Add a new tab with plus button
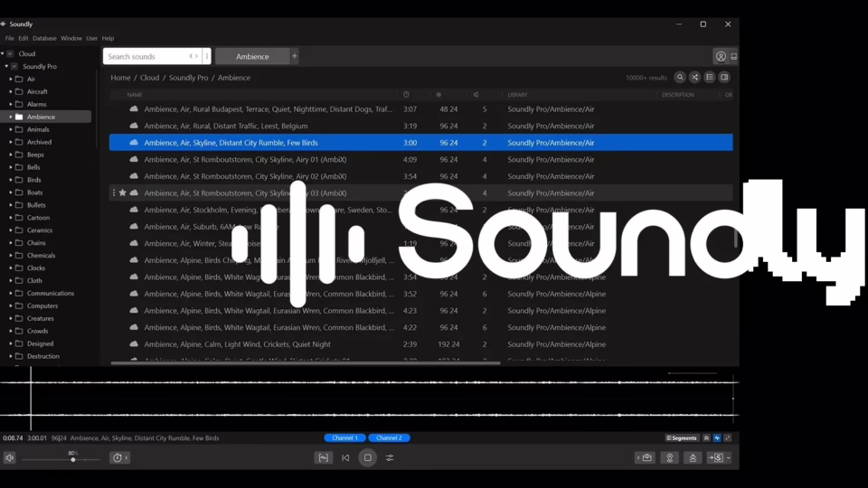Screen dimensions: 868x488 point(295,56)
